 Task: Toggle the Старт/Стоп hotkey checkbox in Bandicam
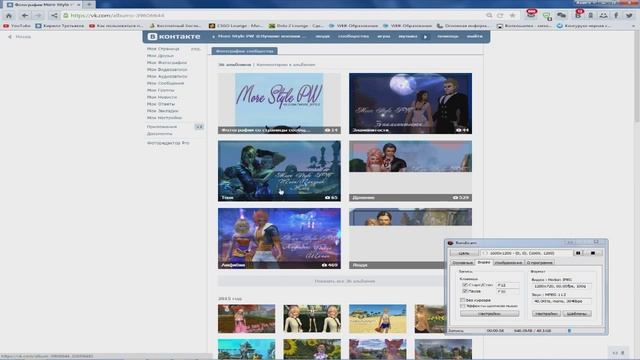465,284
